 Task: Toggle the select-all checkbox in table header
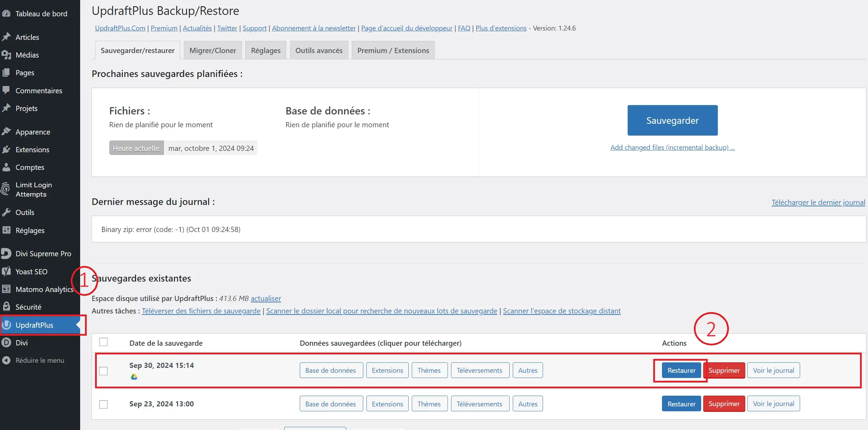click(x=103, y=342)
